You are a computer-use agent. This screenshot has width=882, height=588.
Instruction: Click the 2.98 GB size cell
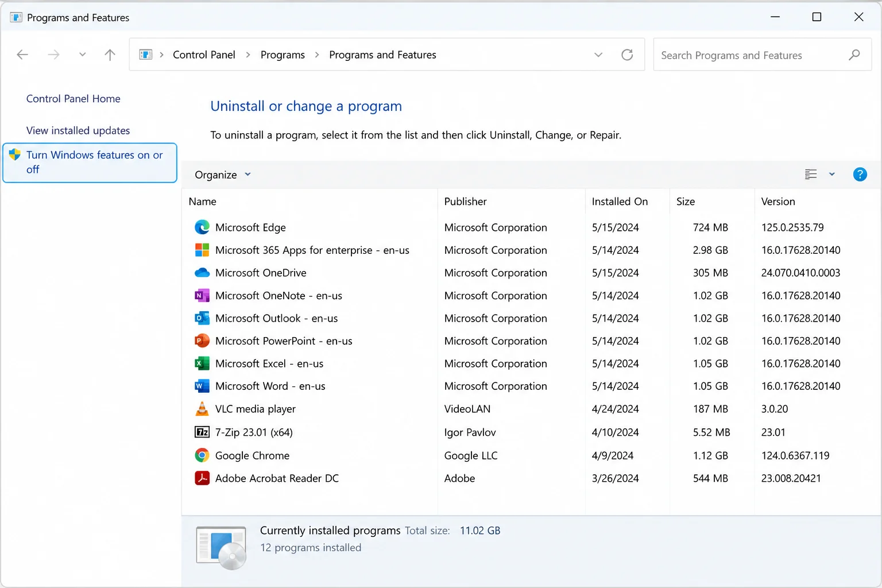(x=710, y=250)
